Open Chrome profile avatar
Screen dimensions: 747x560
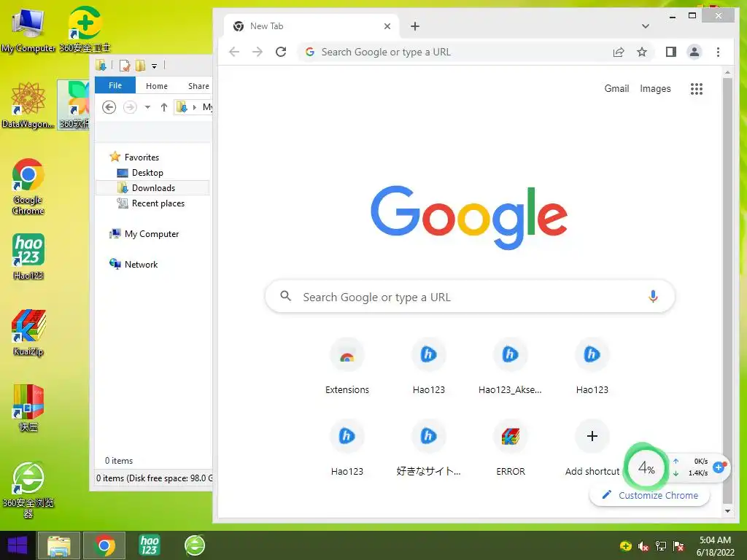tap(694, 52)
